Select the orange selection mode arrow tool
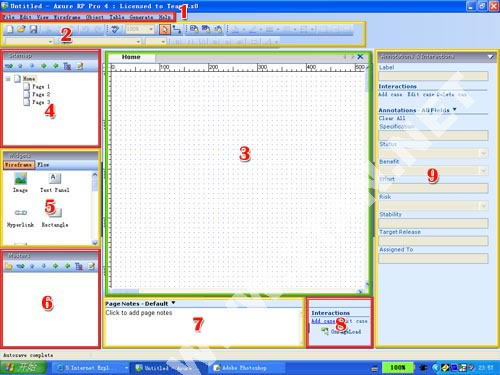 [164, 29]
